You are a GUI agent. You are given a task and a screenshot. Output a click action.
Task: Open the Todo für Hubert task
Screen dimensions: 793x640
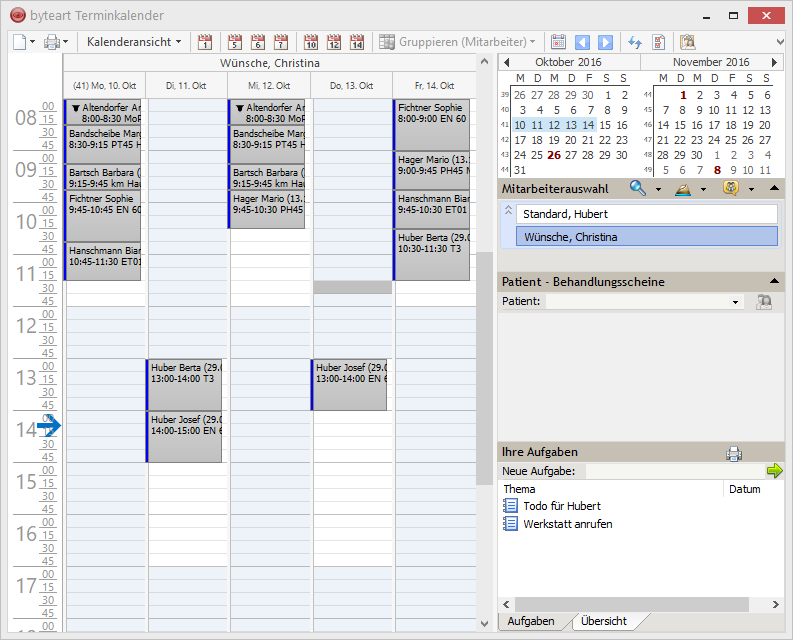pyautogui.click(x=562, y=506)
